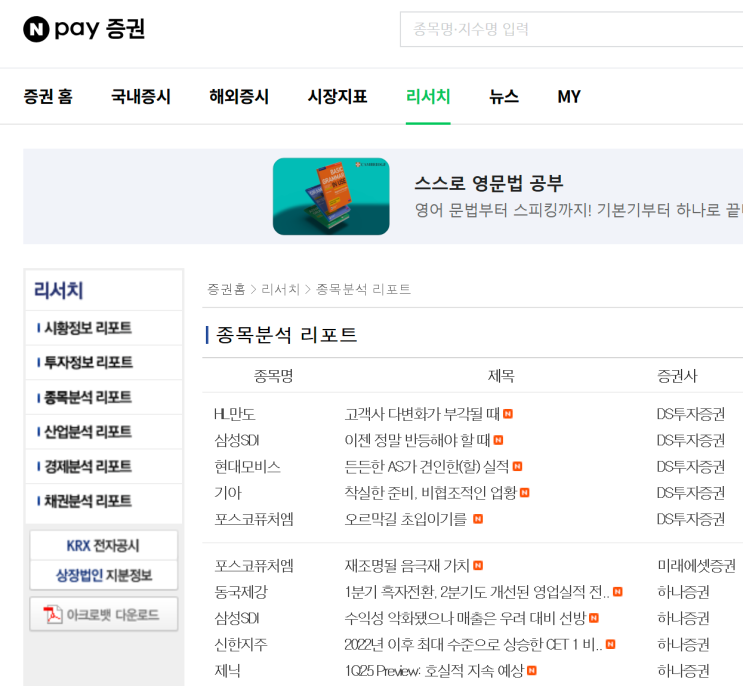Open the MY menu

(x=569, y=97)
